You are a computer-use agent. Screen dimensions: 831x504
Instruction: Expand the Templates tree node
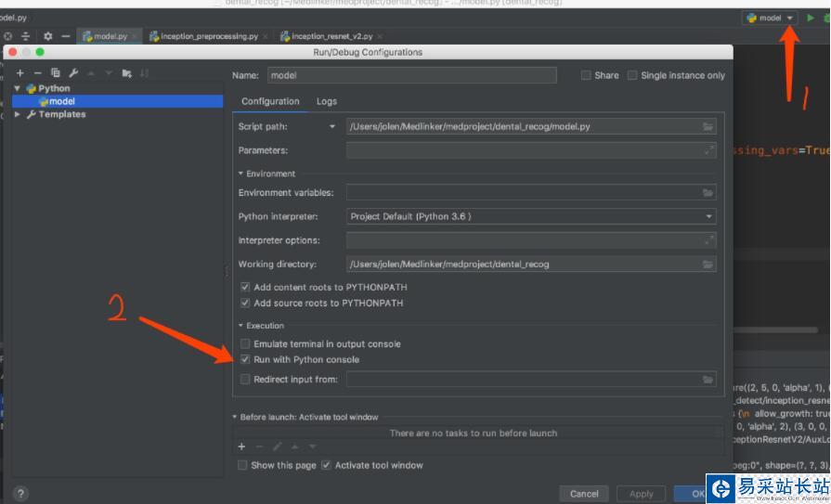[x=18, y=114]
